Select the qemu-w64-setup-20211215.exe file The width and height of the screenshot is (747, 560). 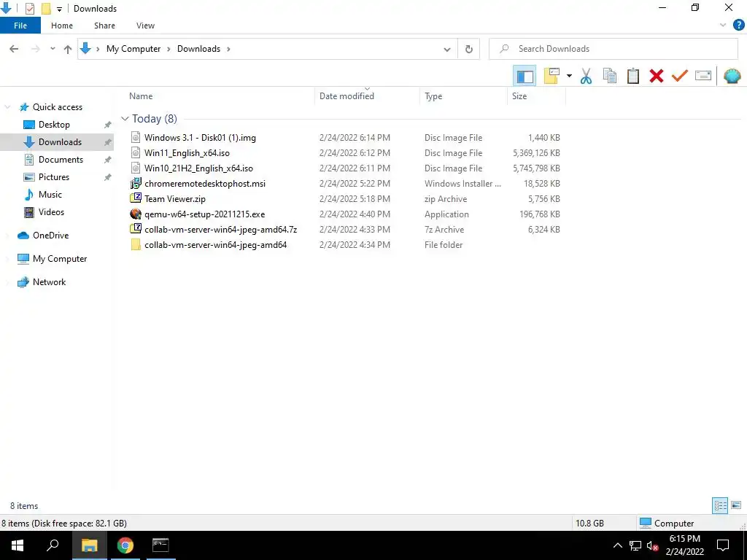204,214
